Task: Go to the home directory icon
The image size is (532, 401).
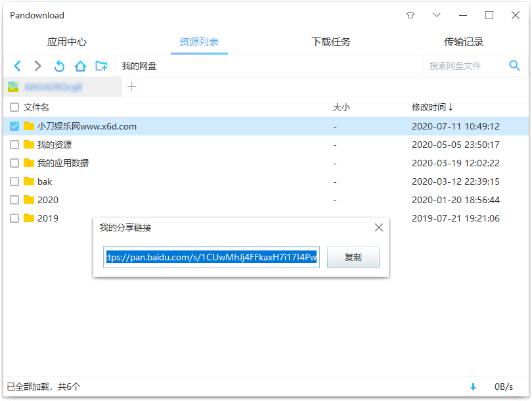Action: point(80,66)
